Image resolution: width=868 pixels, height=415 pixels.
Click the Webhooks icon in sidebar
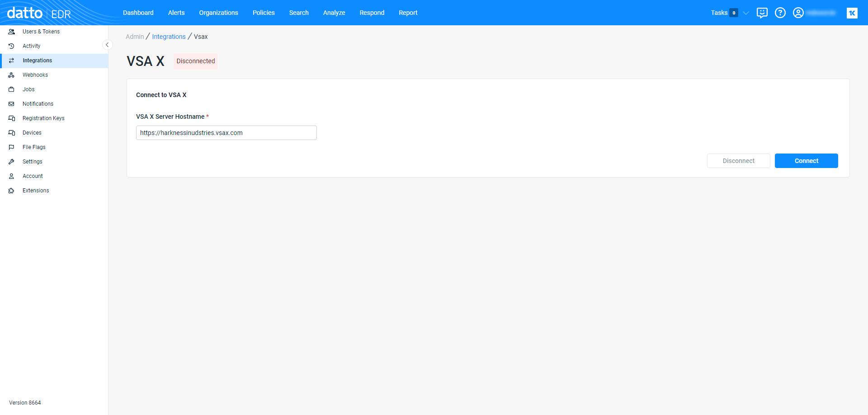pyautogui.click(x=12, y=75)
